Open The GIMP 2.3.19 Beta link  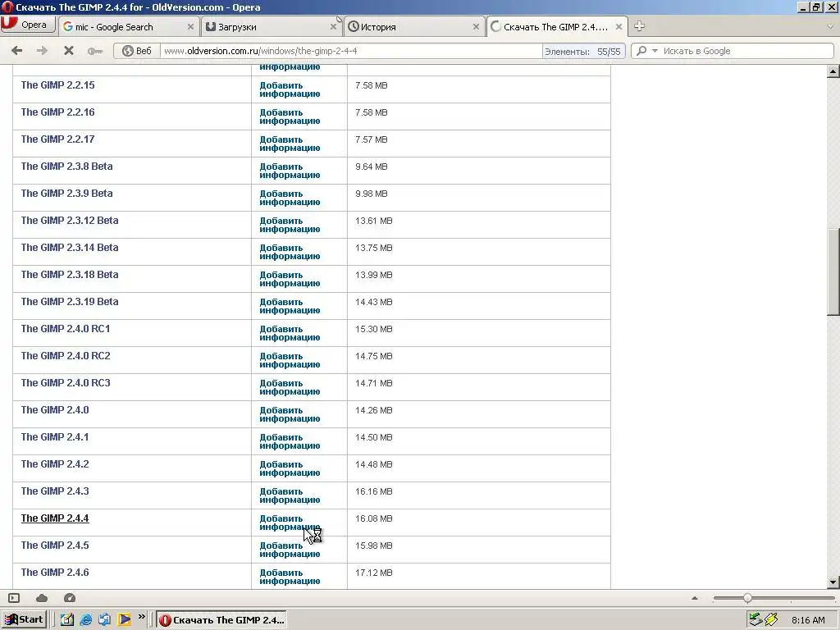click(70, 302)
